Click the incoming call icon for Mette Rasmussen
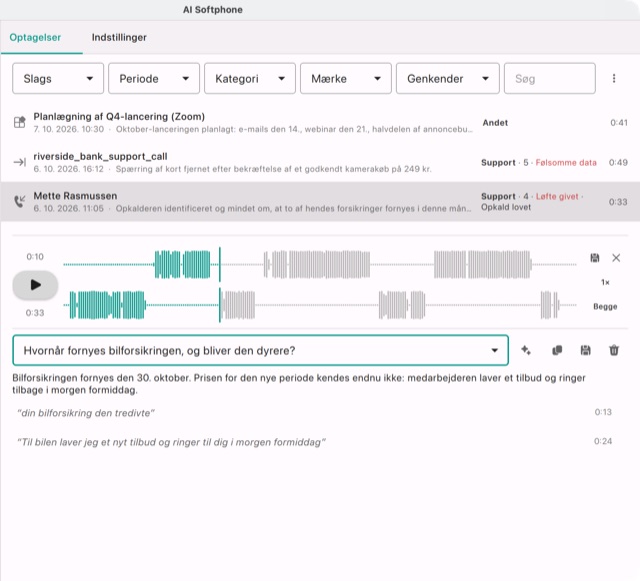The height and width of the screenshot is (581, 640). pos(20,201)
